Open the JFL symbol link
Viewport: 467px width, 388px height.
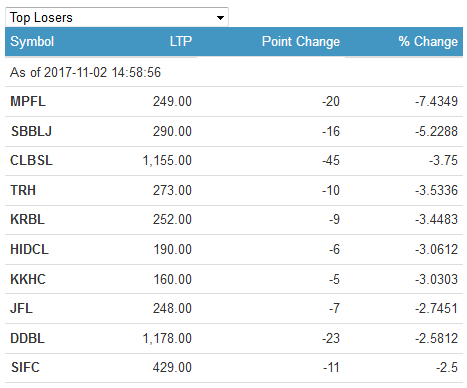tap(21, 308)
